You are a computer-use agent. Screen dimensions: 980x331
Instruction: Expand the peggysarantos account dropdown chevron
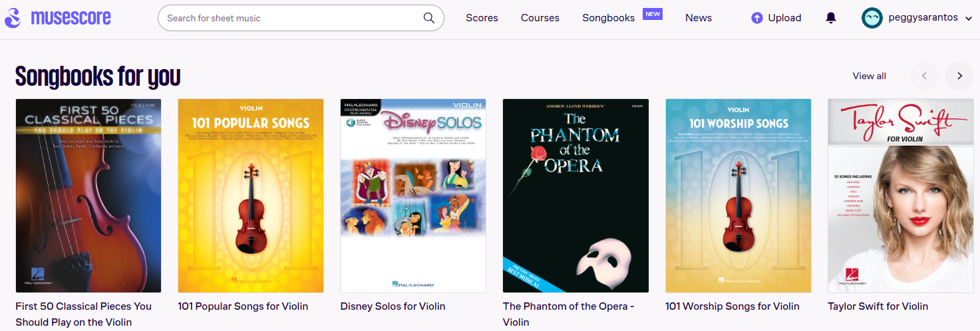[x=968, y=19]
